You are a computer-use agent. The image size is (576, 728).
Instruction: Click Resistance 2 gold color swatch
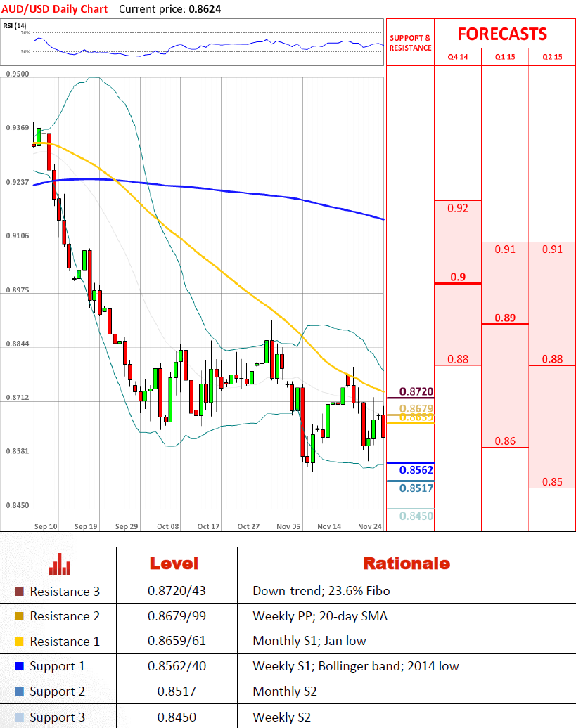click(19, 616)
